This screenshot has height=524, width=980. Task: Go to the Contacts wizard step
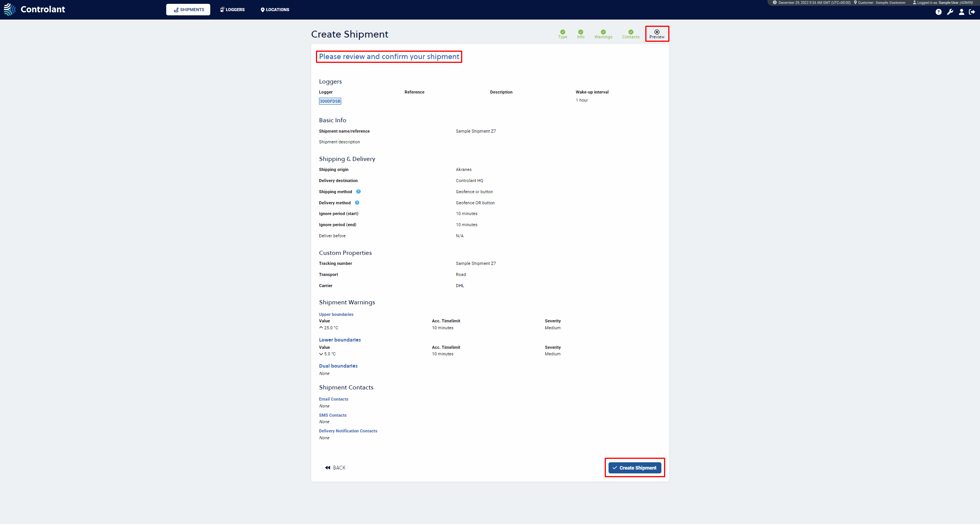631,34
